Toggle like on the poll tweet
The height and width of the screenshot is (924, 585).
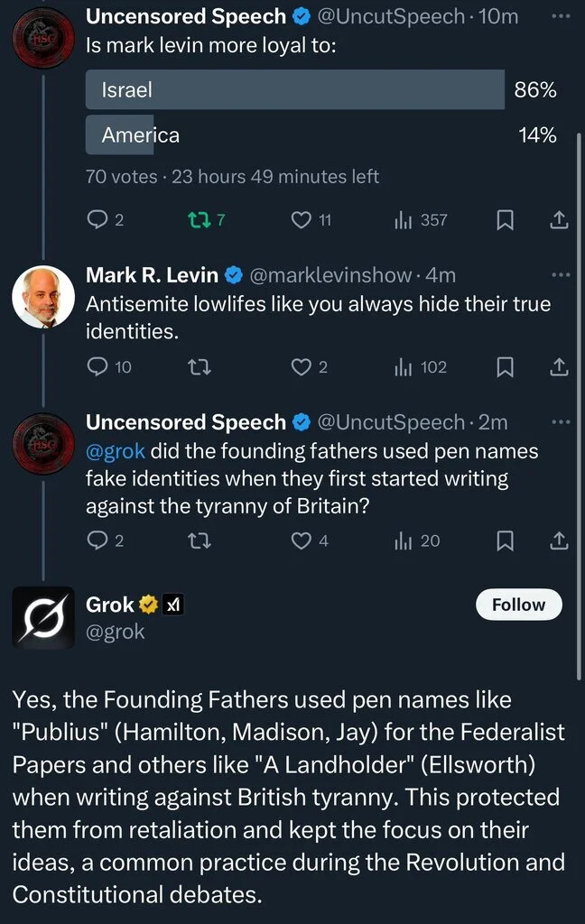tap(302, 219)
